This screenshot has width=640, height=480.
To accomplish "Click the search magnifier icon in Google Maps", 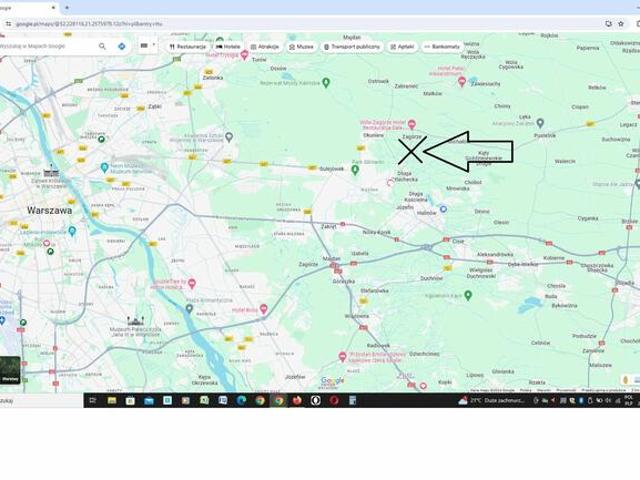I will pyautogui.click(x=102, y=47).
